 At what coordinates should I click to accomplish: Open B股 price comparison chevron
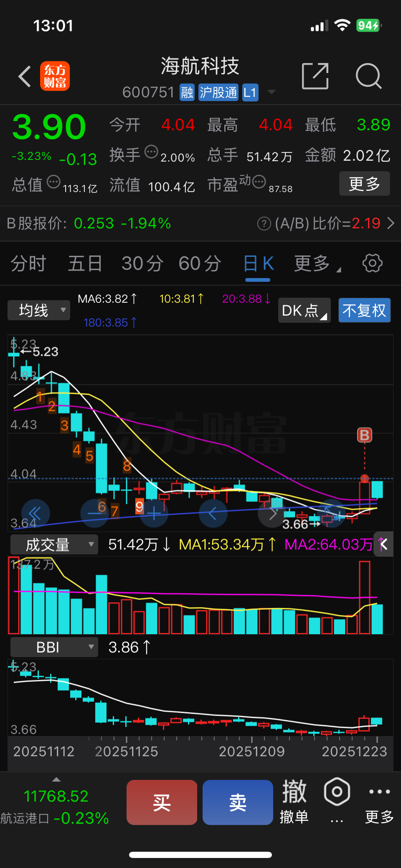click(391, 223)
